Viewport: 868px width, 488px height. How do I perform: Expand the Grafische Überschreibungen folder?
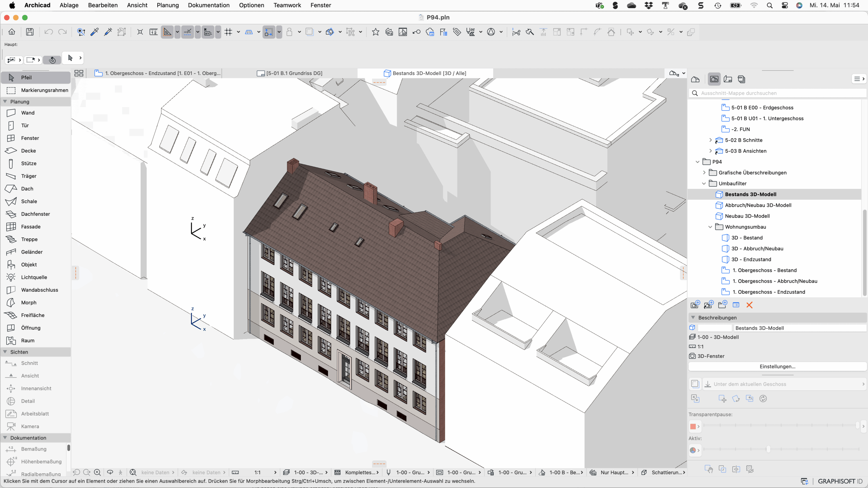click(x=704, y=172)
